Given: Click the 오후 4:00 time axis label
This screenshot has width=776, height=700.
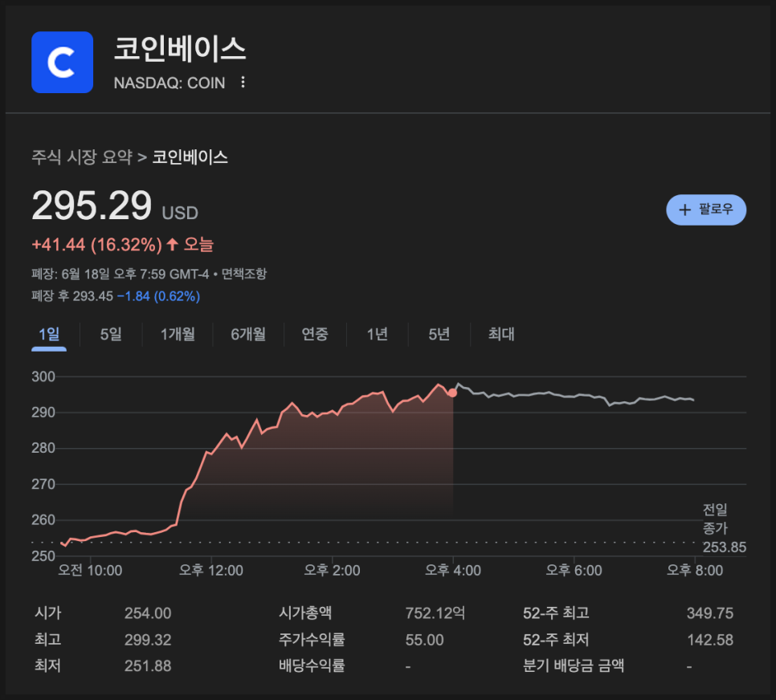Looking at the screenshot, I should point(453,571).
